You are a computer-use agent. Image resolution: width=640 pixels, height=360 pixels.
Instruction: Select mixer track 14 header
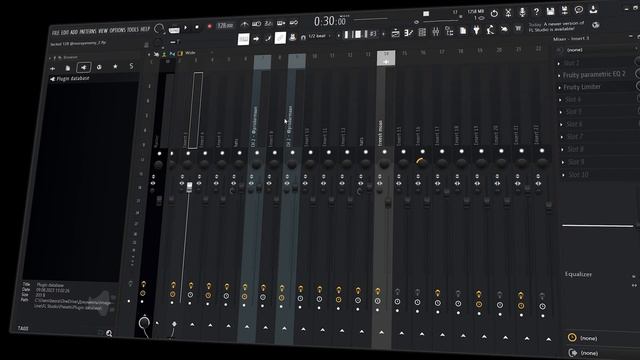click(x=386, y=58)
